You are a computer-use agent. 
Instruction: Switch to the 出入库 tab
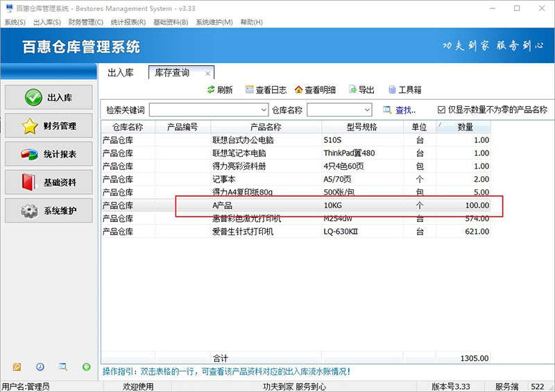pos(121,73)
